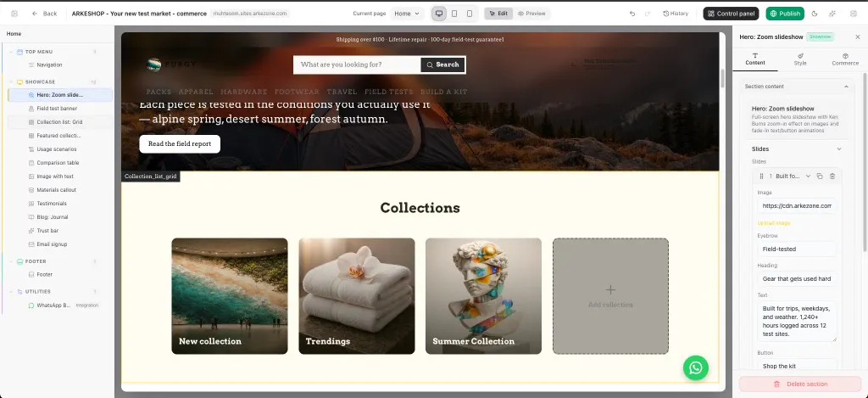The height and width of the screenshot is (398, 868).
Task: Collapse the FOOTER group
Action: [x=11, y=261]
